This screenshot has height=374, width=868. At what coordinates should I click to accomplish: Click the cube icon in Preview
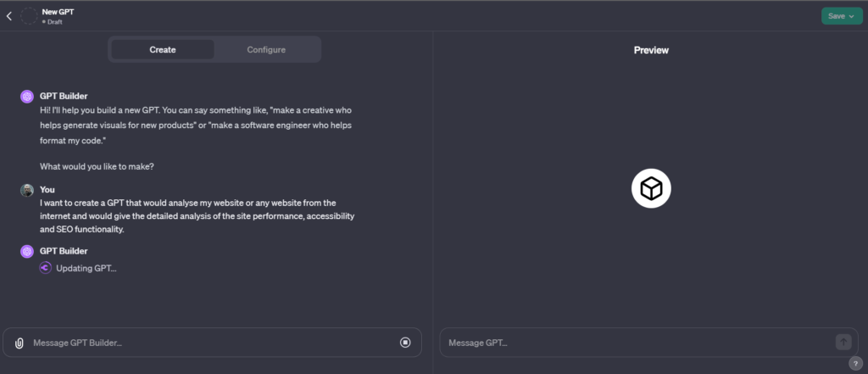[x=651, y=189]
